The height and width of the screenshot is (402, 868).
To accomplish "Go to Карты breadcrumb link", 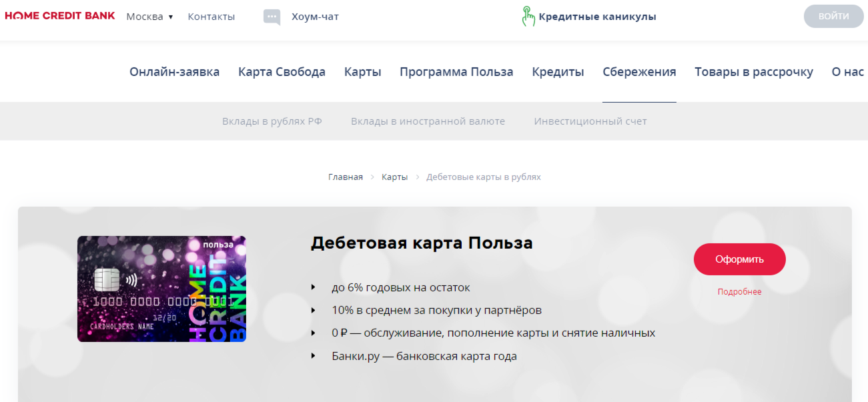I will click(394, 177).
